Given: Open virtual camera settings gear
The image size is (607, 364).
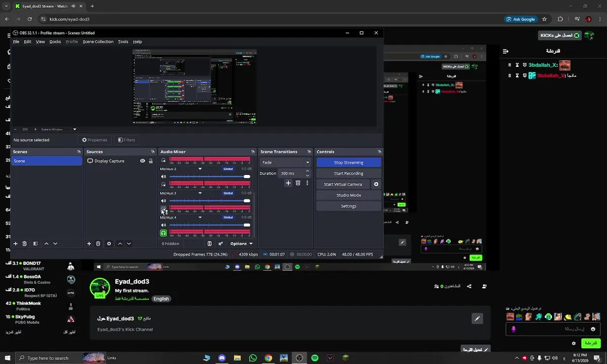Looking at the screenshot, I should [376, 185].
